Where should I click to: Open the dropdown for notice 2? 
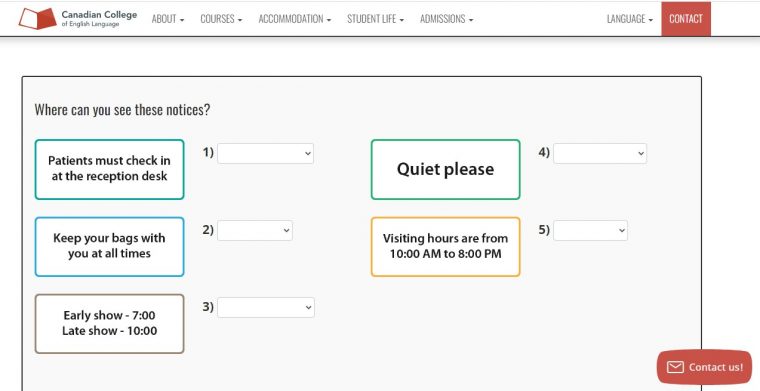(x=255, y=231)
